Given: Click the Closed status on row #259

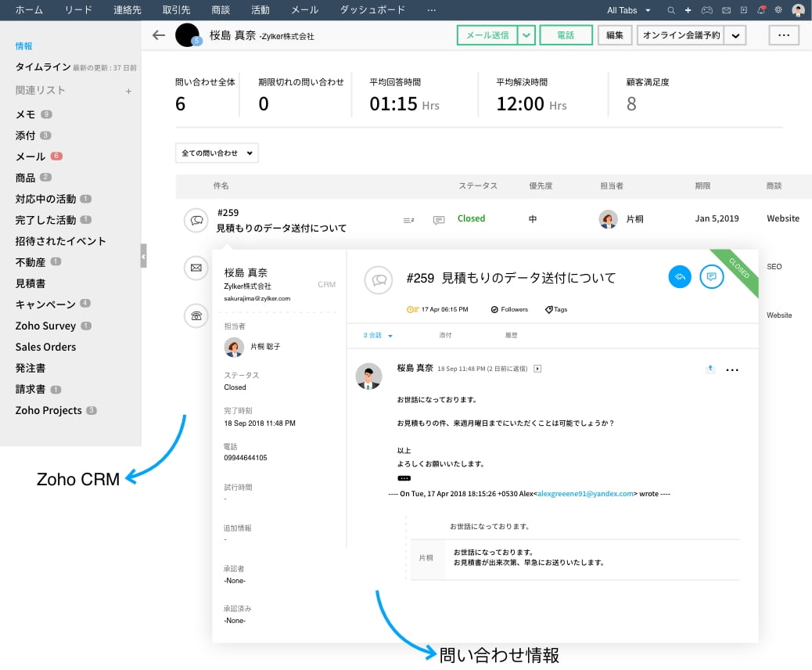Looking at the screenshot, I should point(471,218).
